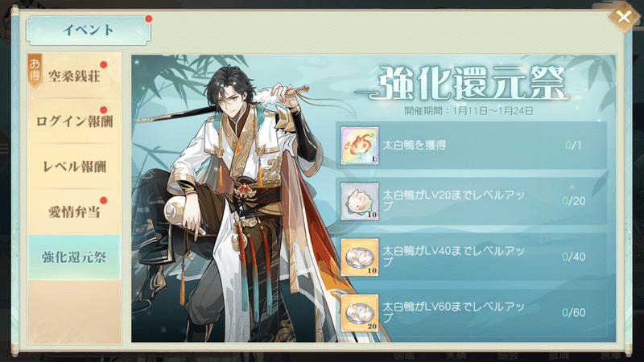Select the single bun reward icon for LV20

(x=359, y=201)
